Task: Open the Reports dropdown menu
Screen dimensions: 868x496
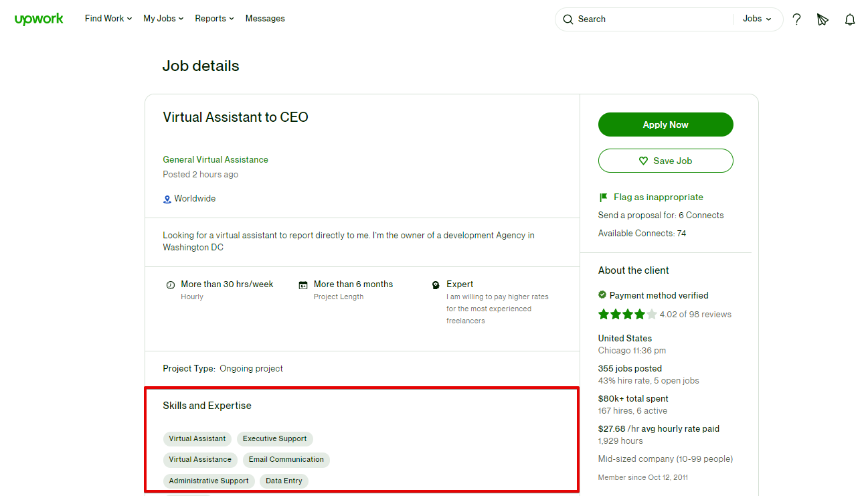Action: 214,19
